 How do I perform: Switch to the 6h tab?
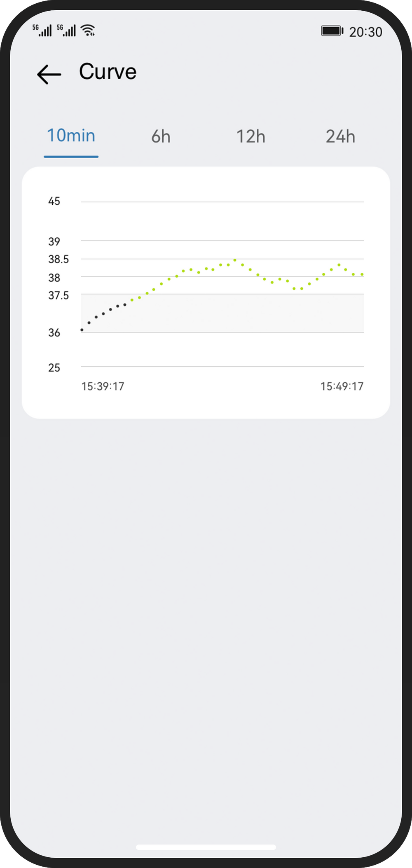coord(161,137)
